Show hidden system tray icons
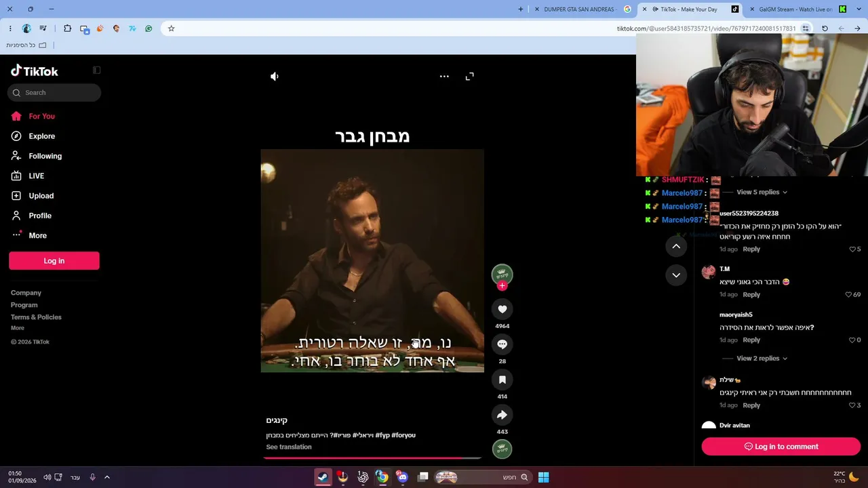Viewport: 868px width, 488px height. pos(107,477)
